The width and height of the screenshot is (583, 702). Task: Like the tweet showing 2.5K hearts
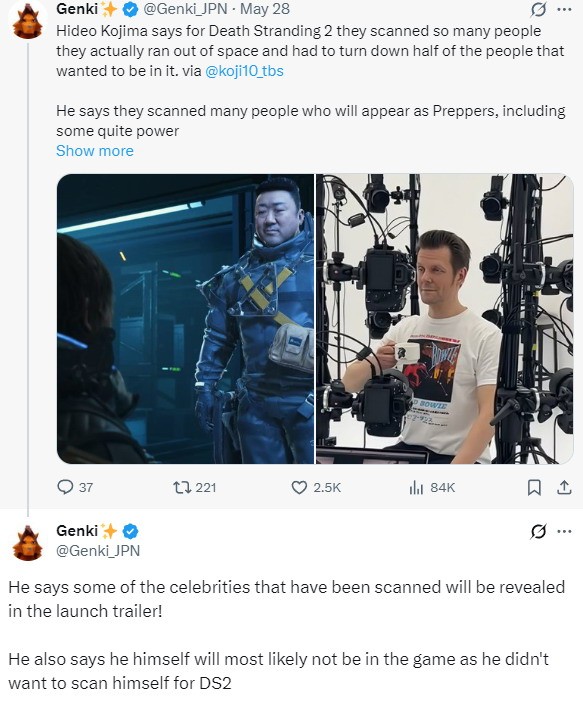click(x=299, y=487)
